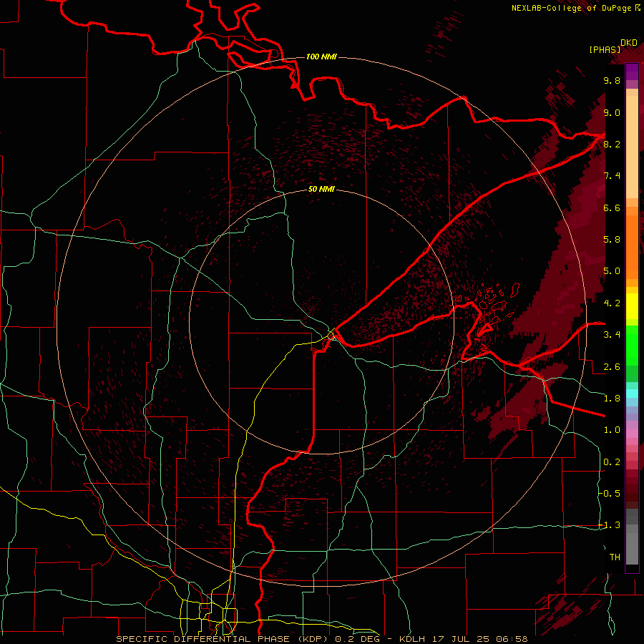Click the 50 NMI range ring label
Image resolution: width=644 pixels, height=644 pixels.
[x=321, y=189]
